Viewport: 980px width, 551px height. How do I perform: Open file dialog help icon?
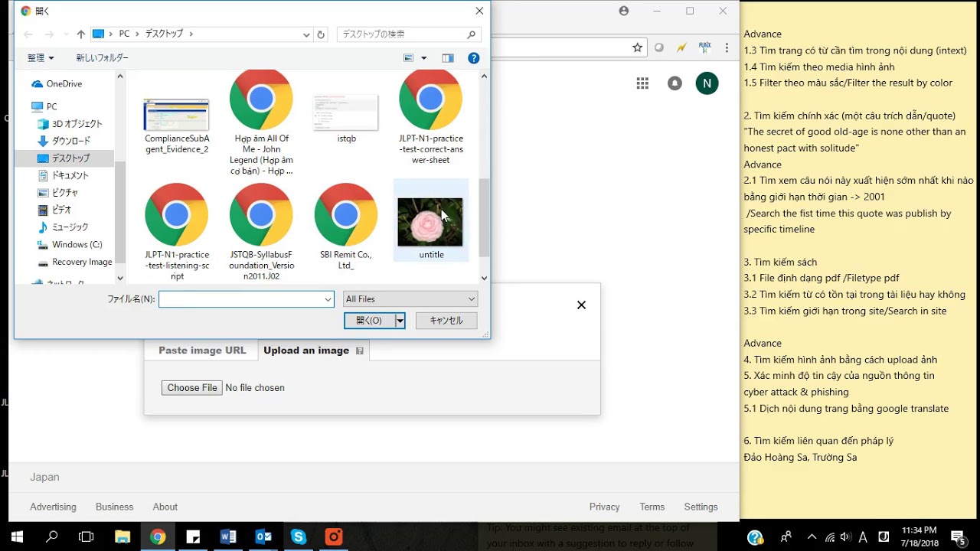coord(474,58)
